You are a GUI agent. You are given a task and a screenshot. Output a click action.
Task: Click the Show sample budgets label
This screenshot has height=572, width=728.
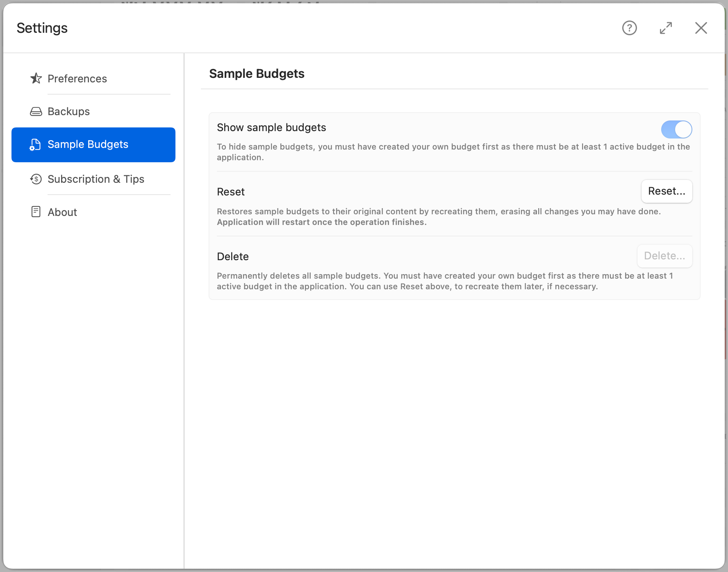[x=271, y=127]
